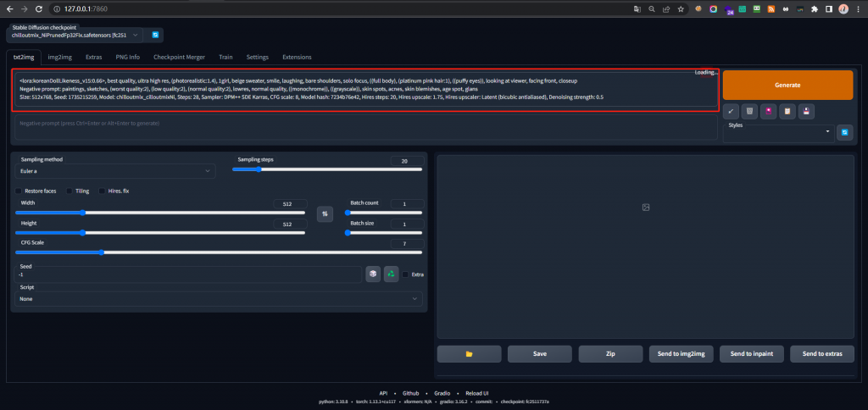Screen dimensions: 868x410
Task: Share this page from the address bar
Action: click(666, 8)
